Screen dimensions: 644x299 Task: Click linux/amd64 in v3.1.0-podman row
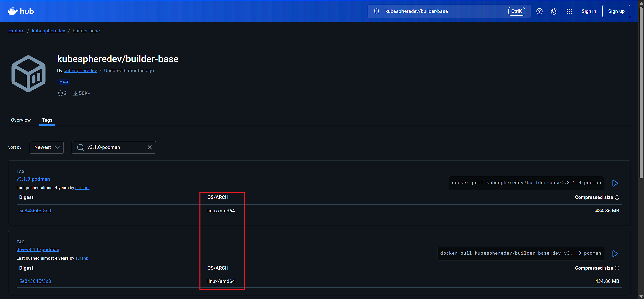pyautogui.click(x=221, y=211)
